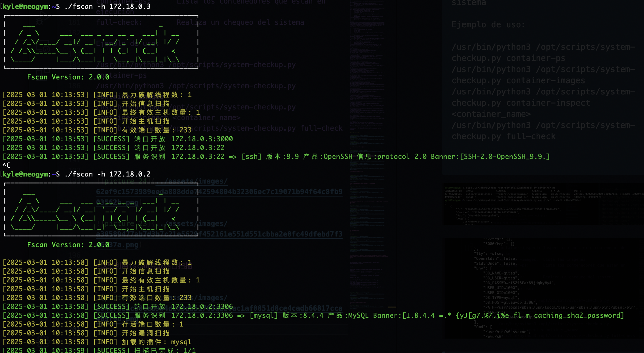This screenshot has width=644, height=353.
Task: Click the upper 'Fscan Version: 2.0.0' text
Action: tap(68, 77)
